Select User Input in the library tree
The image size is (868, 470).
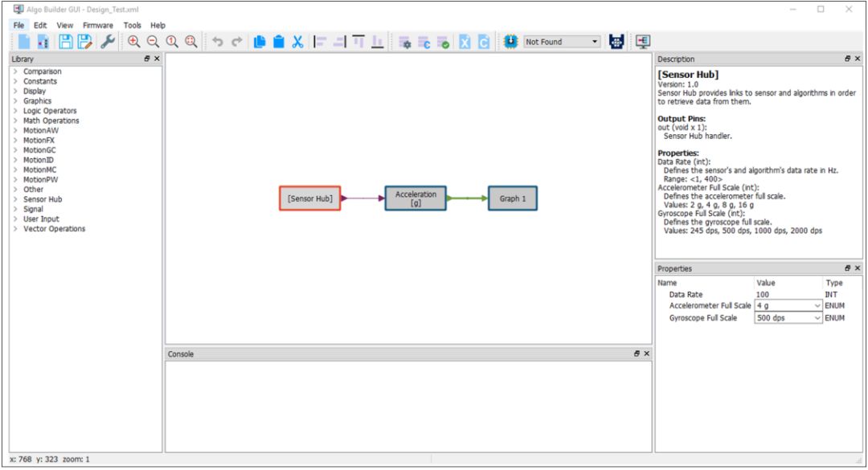(x=41, y=219)
